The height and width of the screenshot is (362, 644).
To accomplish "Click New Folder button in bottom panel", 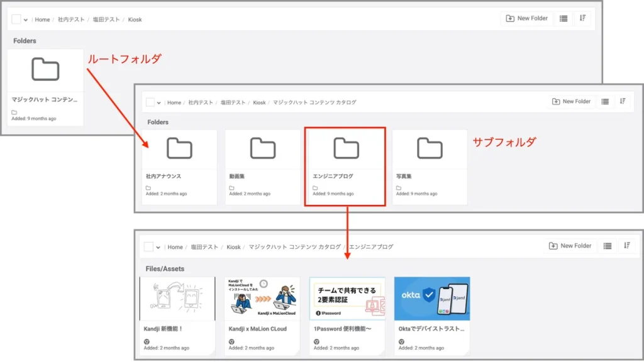I will [x=570, y=246].
